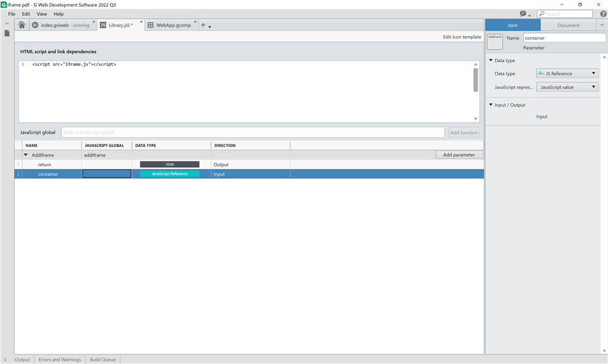Click the AddIframe icon thumbnail preview
Image resolution: width=608 pixels, height=364 pixels.
pyautogui.click(x=495, y=42)
